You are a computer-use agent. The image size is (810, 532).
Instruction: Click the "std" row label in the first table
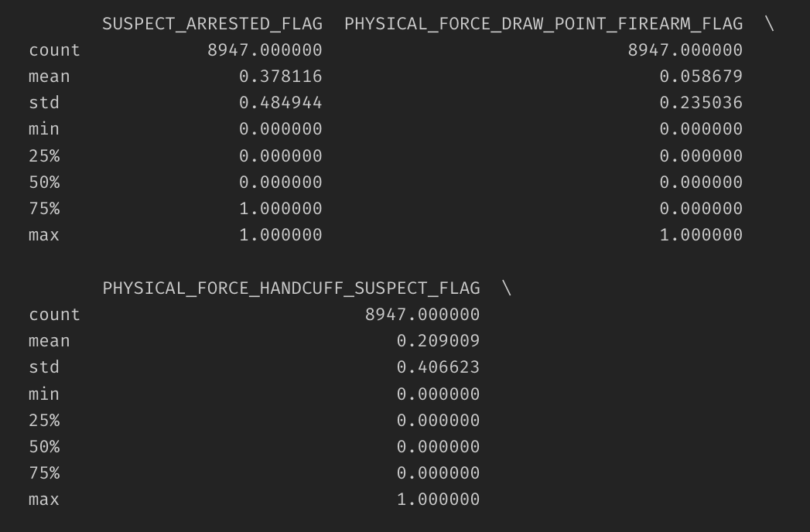[x=44, y=103]
